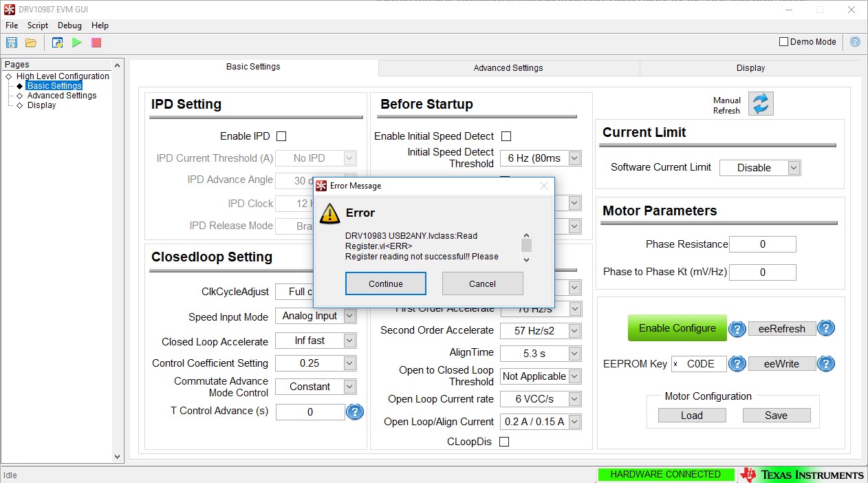The image size is (868, 483).
Task: Open help next to eeRefresh button
Action: (826, 328)
